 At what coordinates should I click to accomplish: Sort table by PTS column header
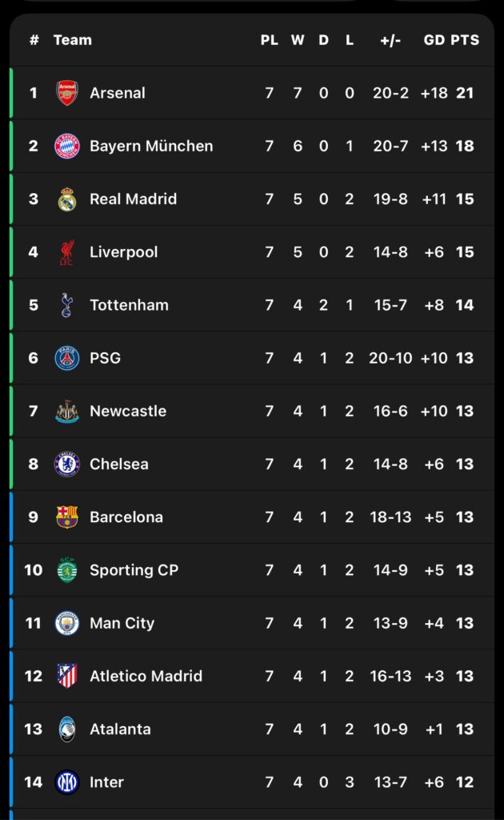[465, 40]
